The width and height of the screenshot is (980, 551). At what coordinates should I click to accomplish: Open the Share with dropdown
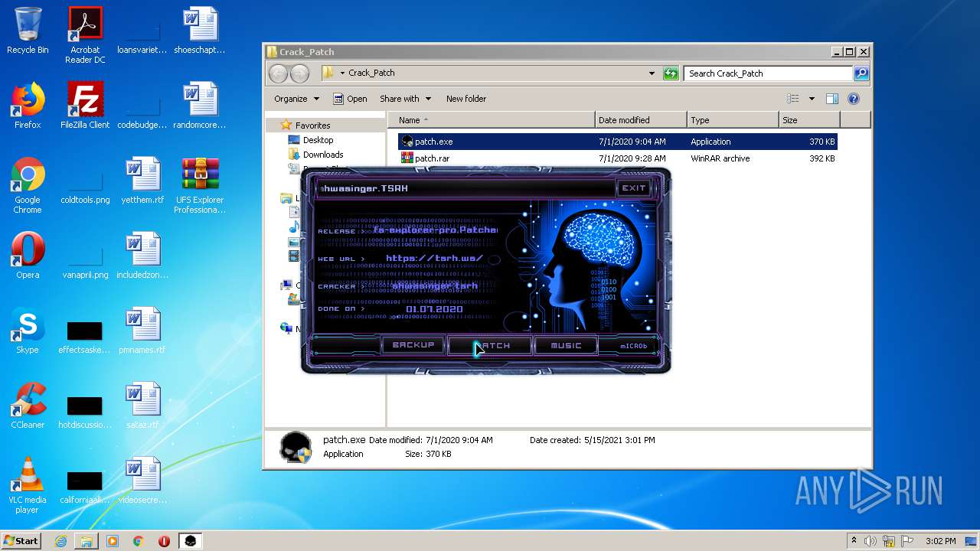[x=405, y=99]
